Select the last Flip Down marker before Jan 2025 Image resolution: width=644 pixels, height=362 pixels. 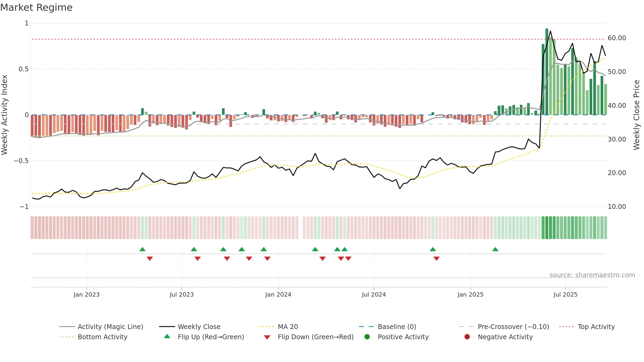pos(437,258)
